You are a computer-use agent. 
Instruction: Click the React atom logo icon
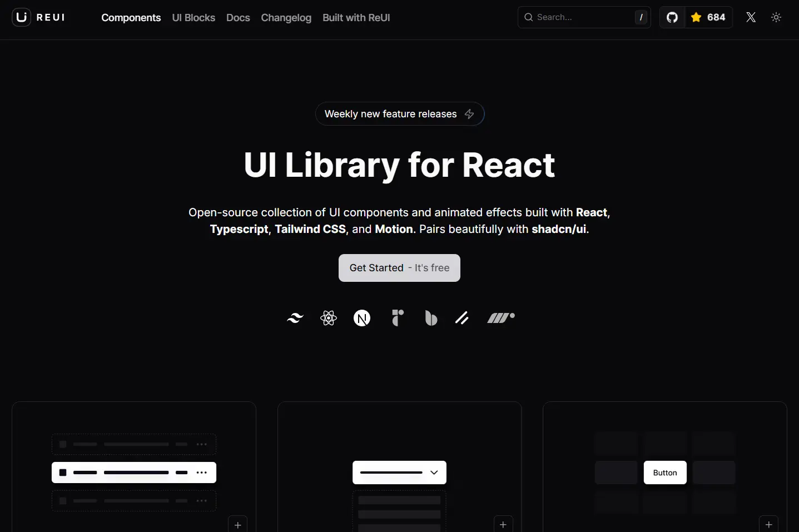point(329,318)
